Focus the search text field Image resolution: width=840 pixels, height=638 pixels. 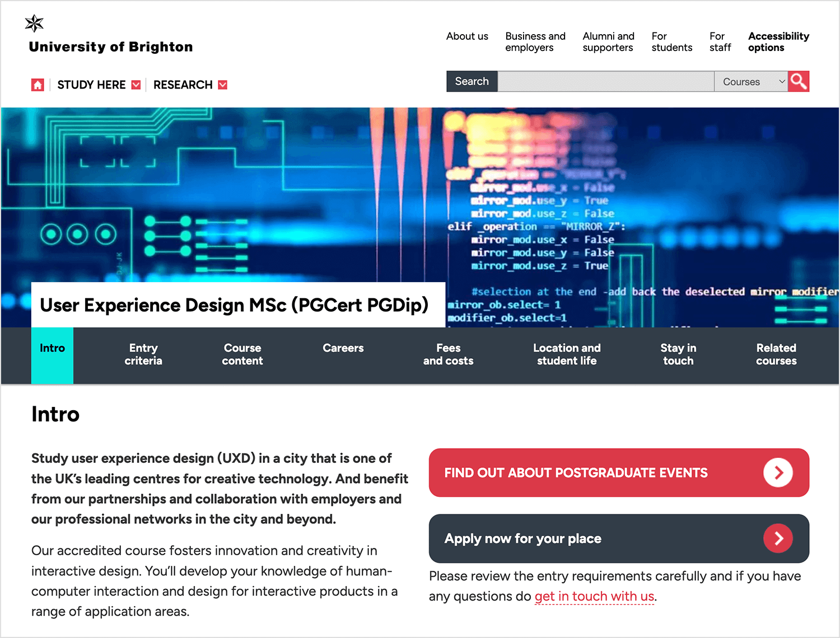pyautogui.click(x=606, y=82)
